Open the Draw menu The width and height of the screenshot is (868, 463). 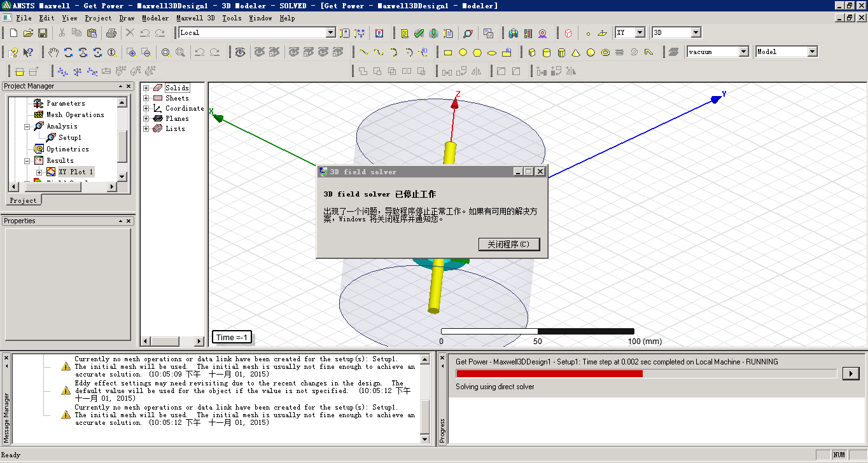coord(127,18)
